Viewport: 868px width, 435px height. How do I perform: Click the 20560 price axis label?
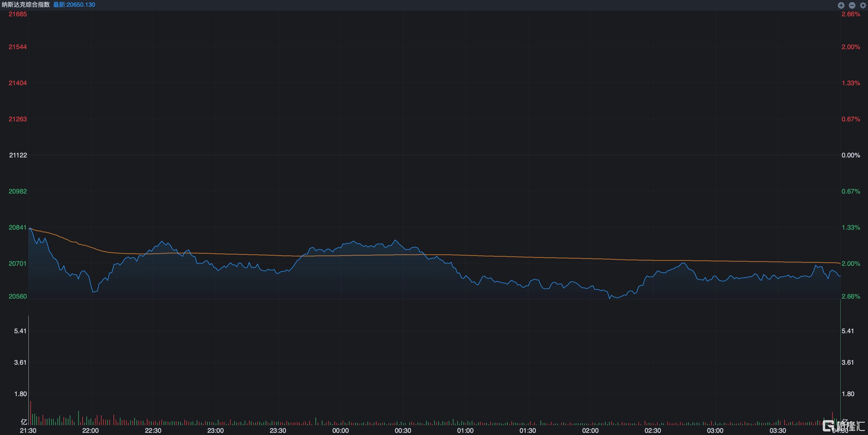tap(18, 296)
